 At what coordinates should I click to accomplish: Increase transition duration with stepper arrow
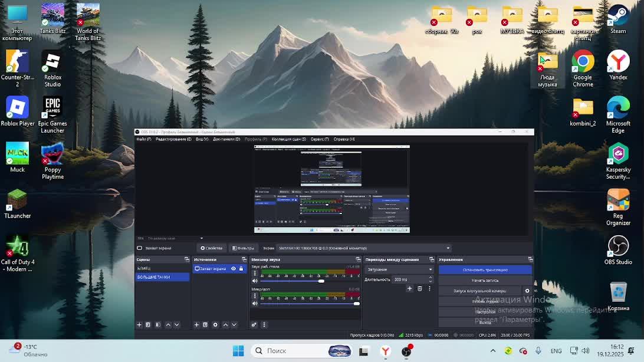[x=430, y=278]
